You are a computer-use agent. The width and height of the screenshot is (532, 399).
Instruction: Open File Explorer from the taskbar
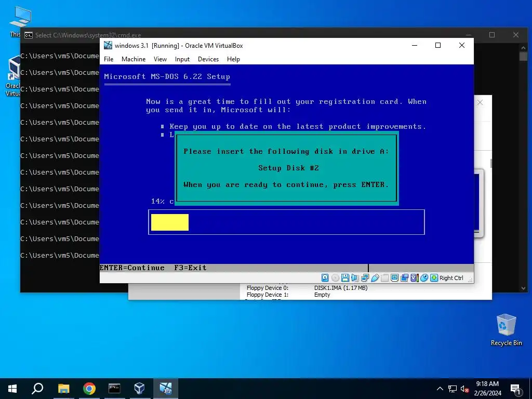pos(63,389)
